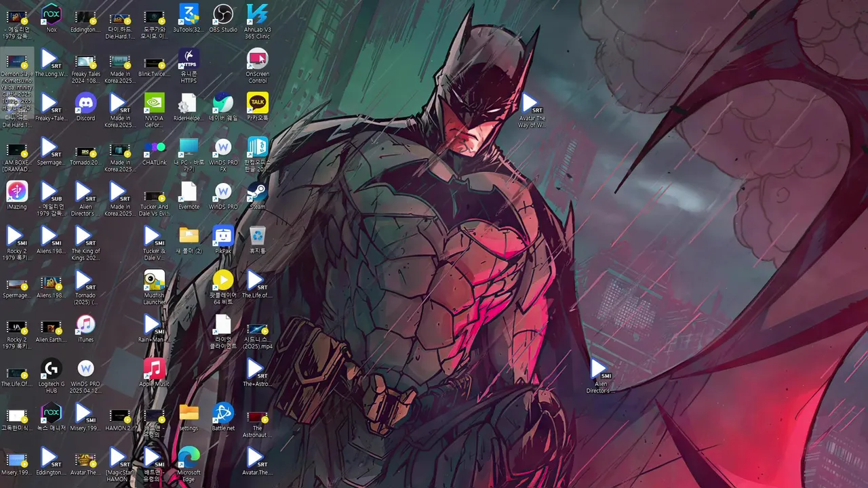This screenshot has width=868, height=488.
Task: Select the Freaky+Tale SRT file
Action: click(52, 107)
